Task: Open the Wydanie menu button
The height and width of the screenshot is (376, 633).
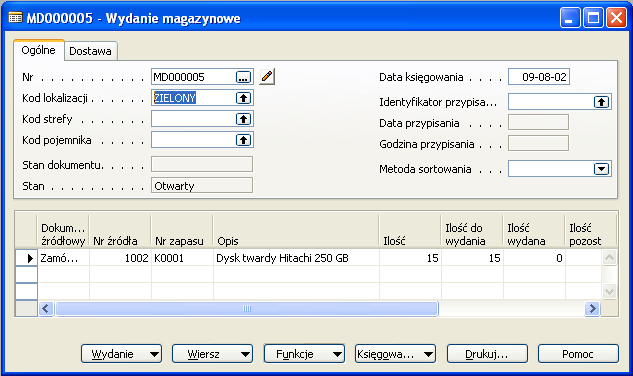Action: click(x=122, y=354)
